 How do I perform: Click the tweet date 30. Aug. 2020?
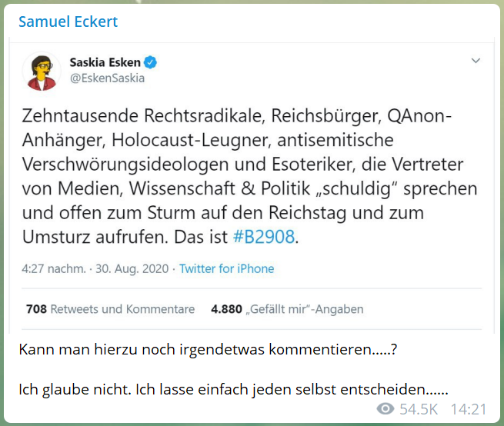(x=135, y=268)
